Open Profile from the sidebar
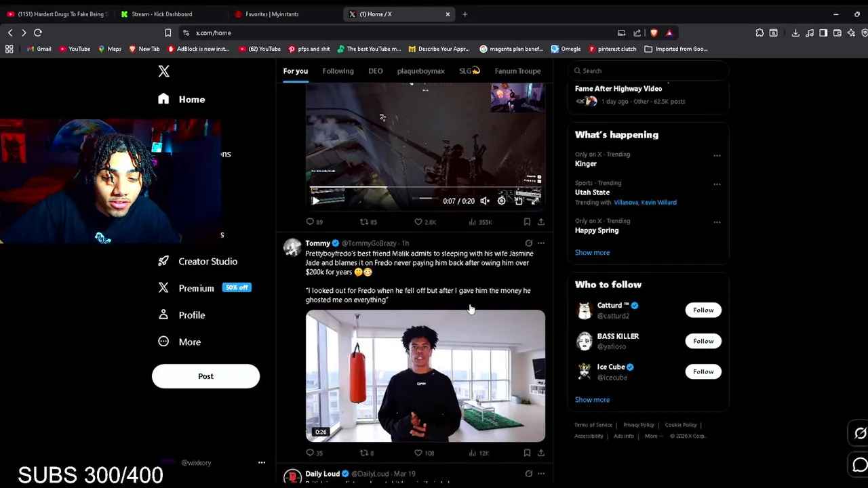 pos(181,315)
